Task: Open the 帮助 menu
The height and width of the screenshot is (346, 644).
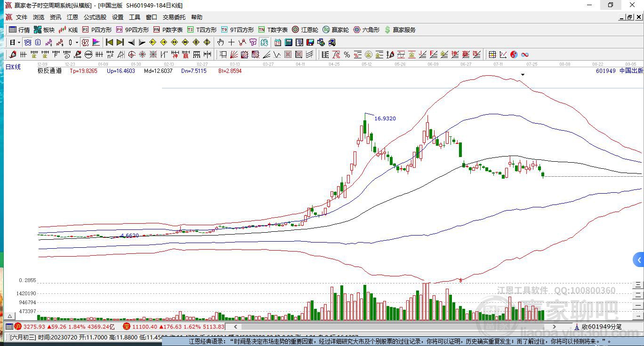Action: pyautogui.click(x=197, y=17)
